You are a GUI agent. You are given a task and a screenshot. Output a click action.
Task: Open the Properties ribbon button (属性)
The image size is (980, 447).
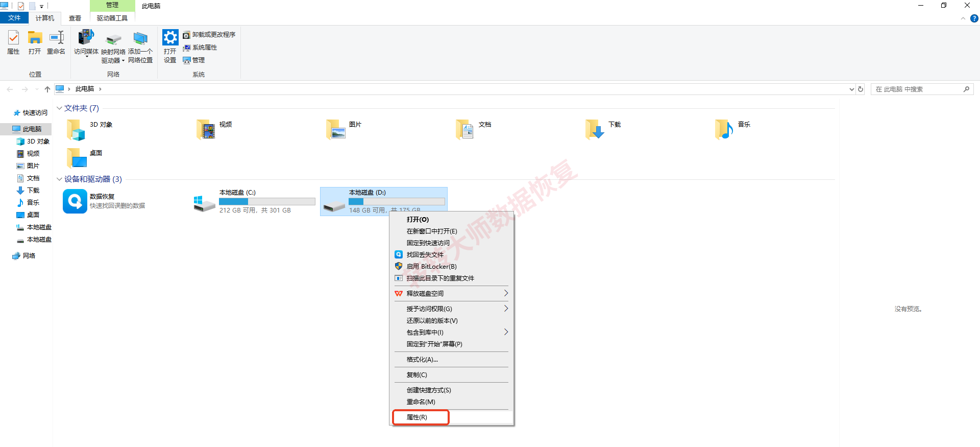coord(13,42)
